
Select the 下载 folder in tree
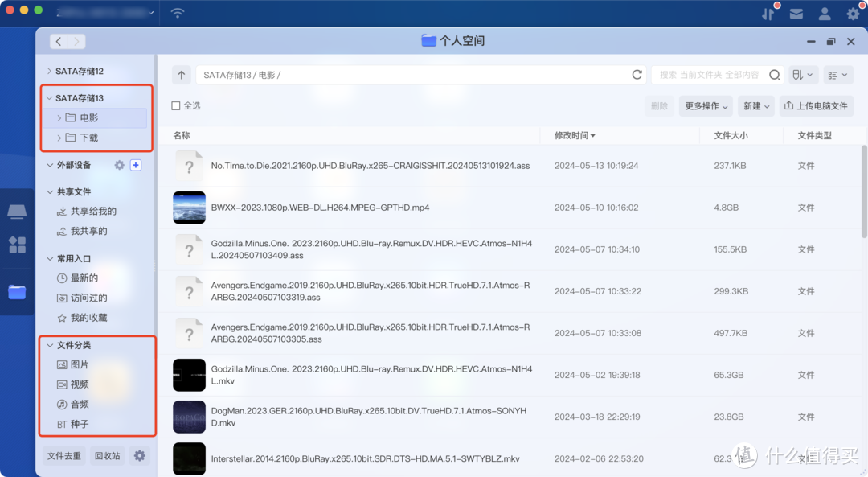coord(88,138)
